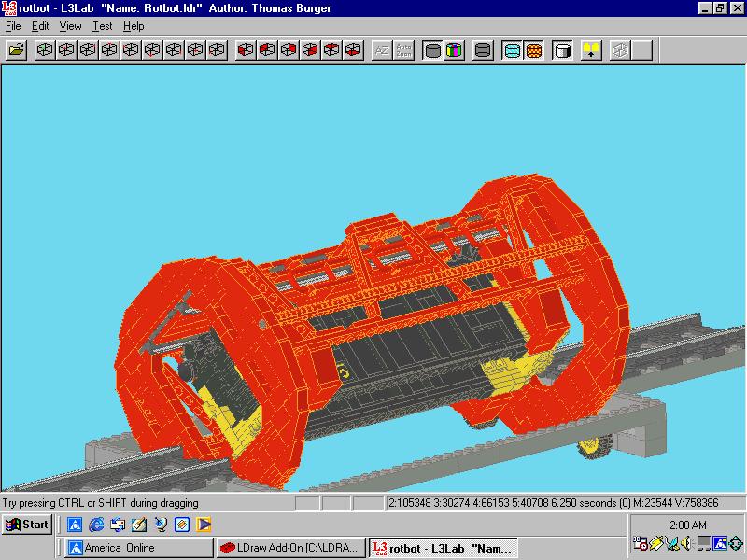The width and height of the screenshot is (747, 560).
Task: Click the open file folder icon
Action: (x=16, y=50)
